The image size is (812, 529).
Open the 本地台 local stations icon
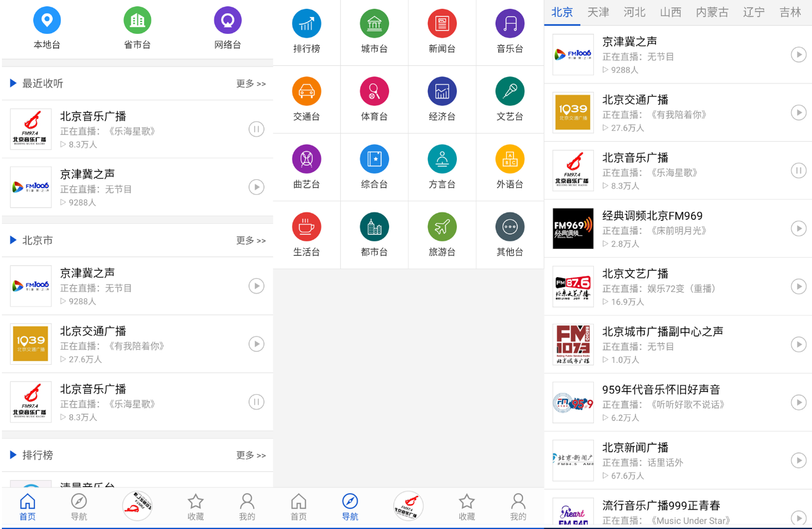(x=47, y=20)
